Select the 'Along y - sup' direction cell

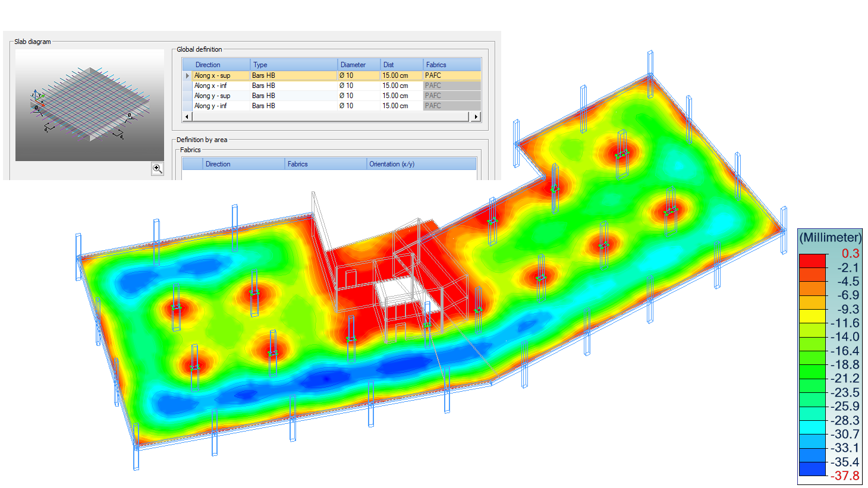coord(221,96)
